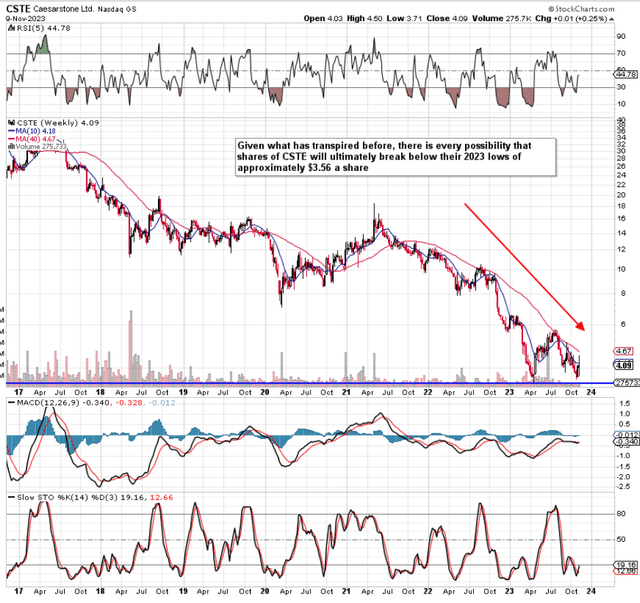Click the 9-Nov-2023 chart date
The height and width of the screenshot is (603, 640).
point(25,18)
